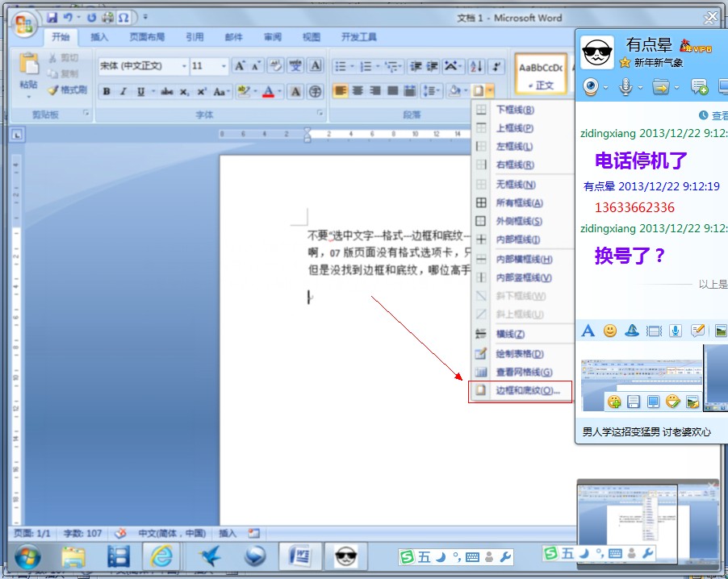Viewport: 728px width, 579px height.
Task: Click the 男人学这招变猛男 ad link
Action: (x=646, y=432)
